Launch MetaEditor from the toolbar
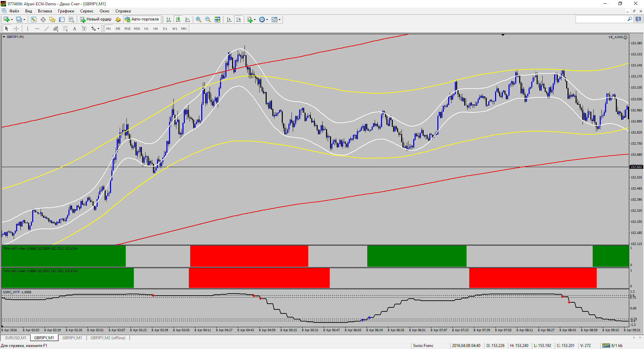Screen dimensions: 644x349 [x=118, y=19]
